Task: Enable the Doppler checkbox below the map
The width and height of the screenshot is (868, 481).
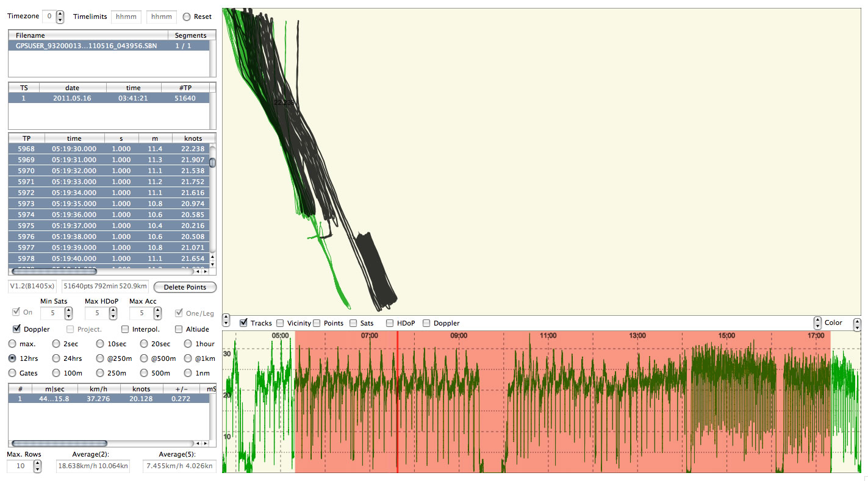Action: click(426, 322)
